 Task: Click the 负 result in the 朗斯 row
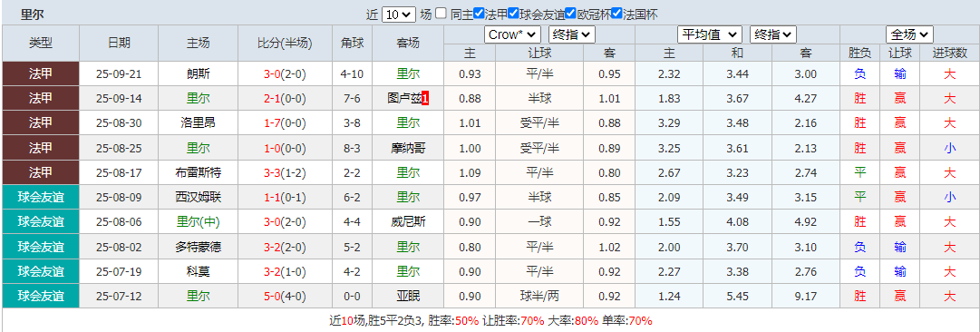click(x=859, y=73)
